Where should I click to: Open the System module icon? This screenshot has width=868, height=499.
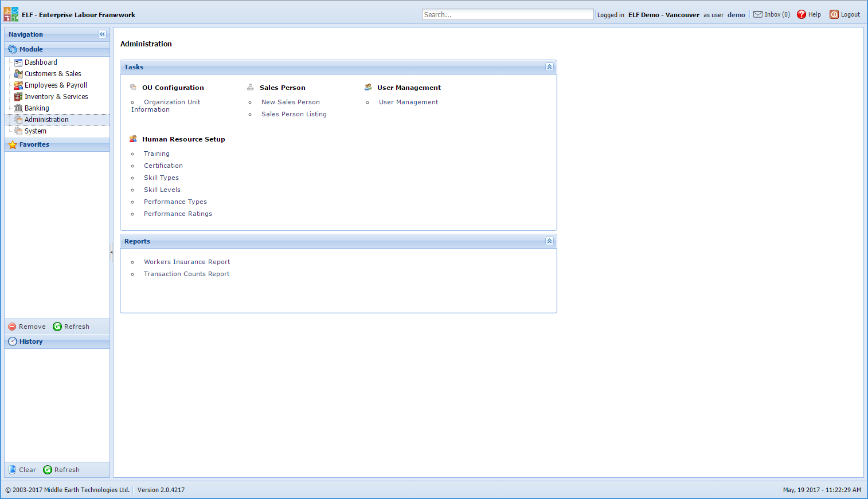point(18,131)
